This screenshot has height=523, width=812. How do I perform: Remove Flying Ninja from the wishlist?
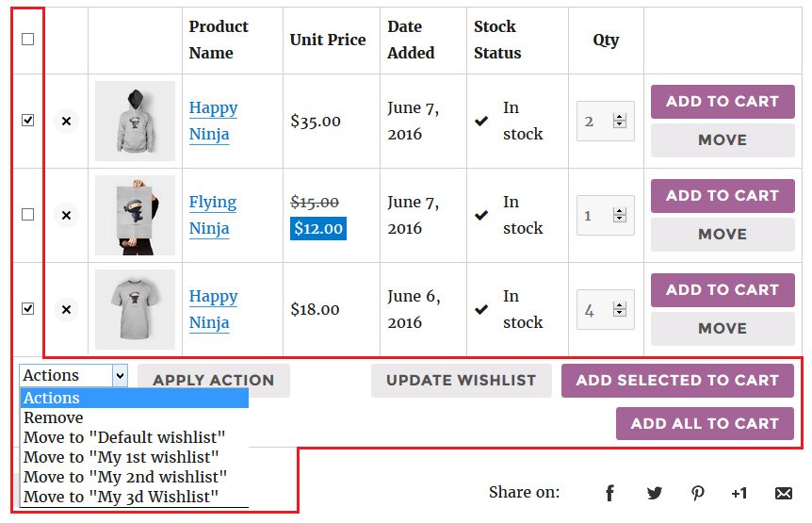pyautogui.click(x=66, y=216)
